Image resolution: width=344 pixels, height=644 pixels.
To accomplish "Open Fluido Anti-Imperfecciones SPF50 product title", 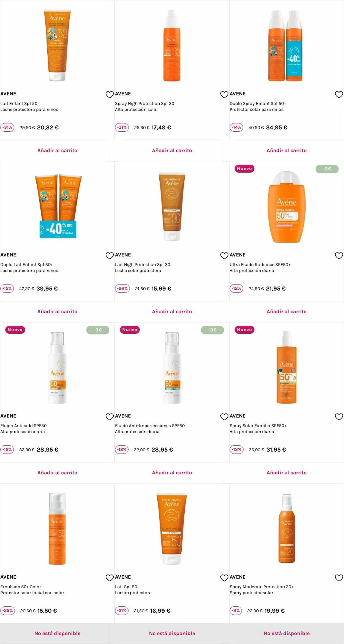I will [150, 425].
